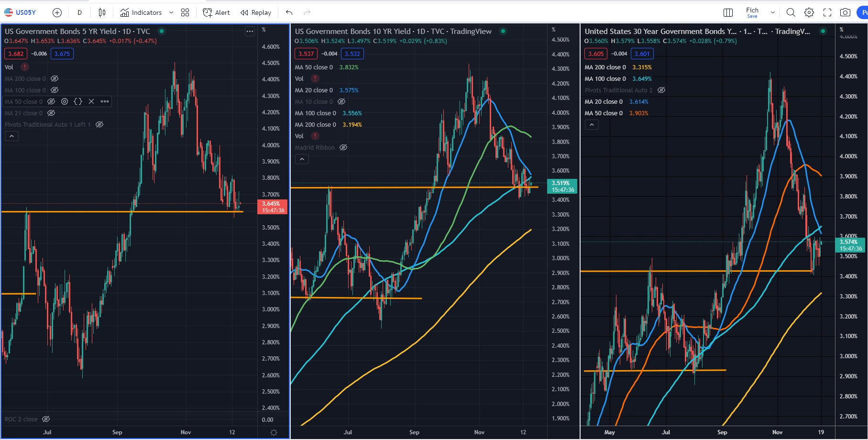The width and height of the screenshot is (868, 440).
Task: Expand the indicators favorites dropdown arrow
Action: [171, 12]
